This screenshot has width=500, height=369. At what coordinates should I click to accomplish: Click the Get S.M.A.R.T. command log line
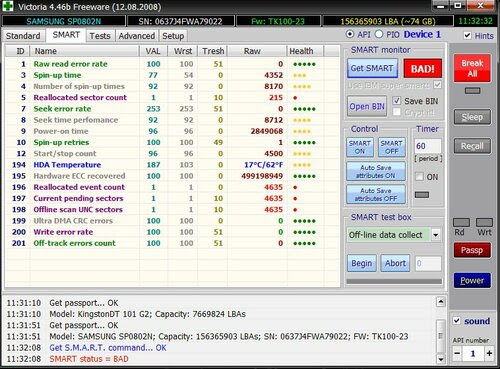pos(108,348)
